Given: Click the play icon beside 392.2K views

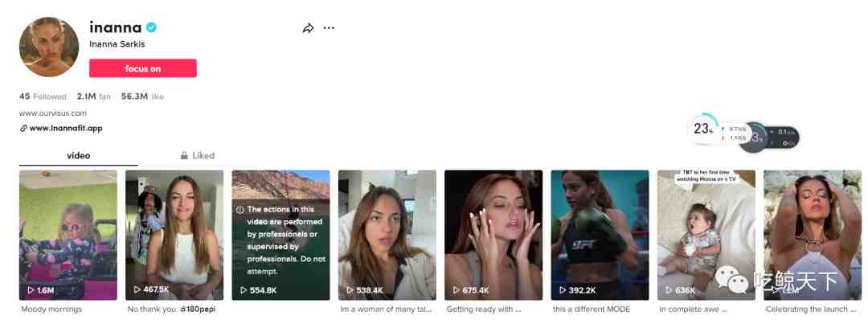Looking at the screenshot, I should [563, 290].
